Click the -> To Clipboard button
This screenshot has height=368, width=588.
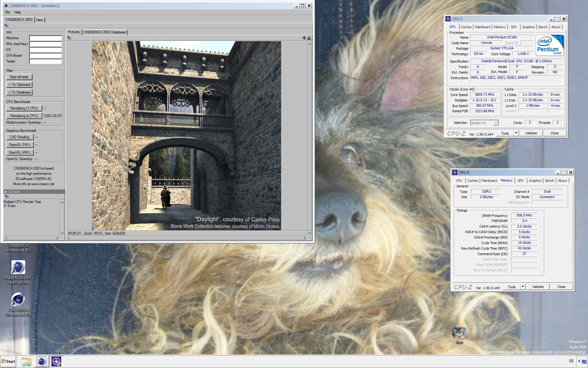click(x=19, y=85)
